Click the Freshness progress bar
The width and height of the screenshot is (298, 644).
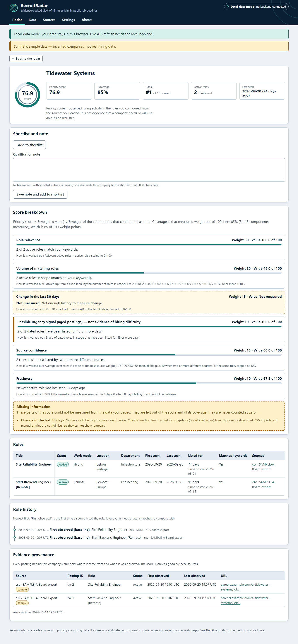point(149,383)
